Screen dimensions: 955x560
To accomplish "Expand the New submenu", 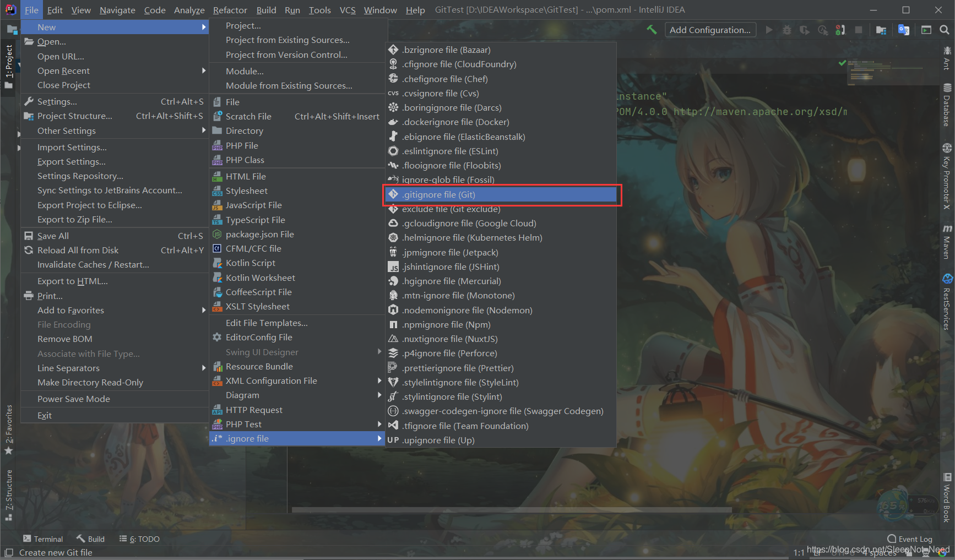I will (x=115, y=27).
